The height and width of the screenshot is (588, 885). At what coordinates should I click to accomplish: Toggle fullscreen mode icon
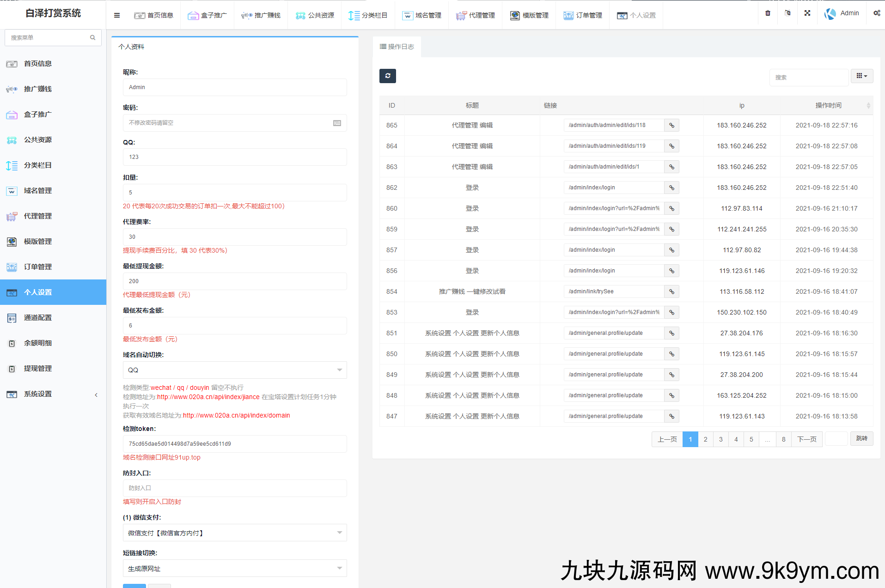pyautogui.click(x=807, y=13)
